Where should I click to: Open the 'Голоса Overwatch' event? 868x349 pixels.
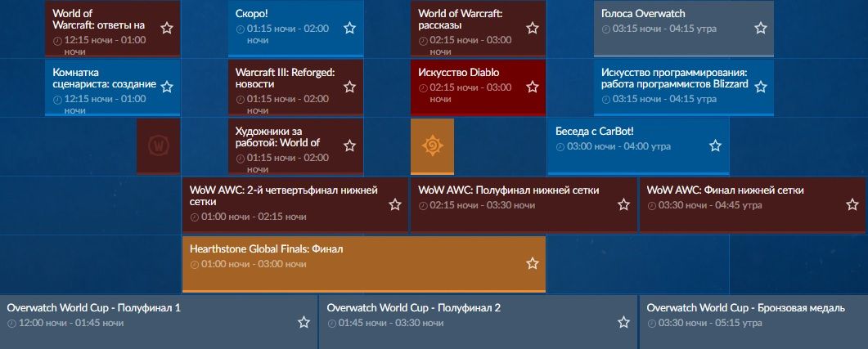pos(684,29)
